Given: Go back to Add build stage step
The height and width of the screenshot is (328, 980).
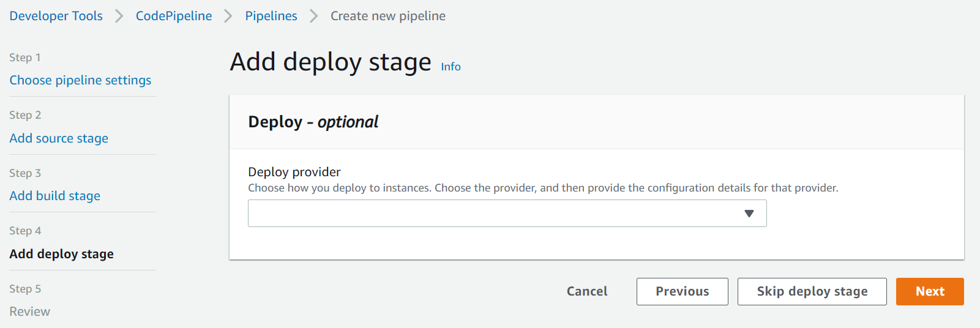Looking at the screenshot, I should click(55, 196).
